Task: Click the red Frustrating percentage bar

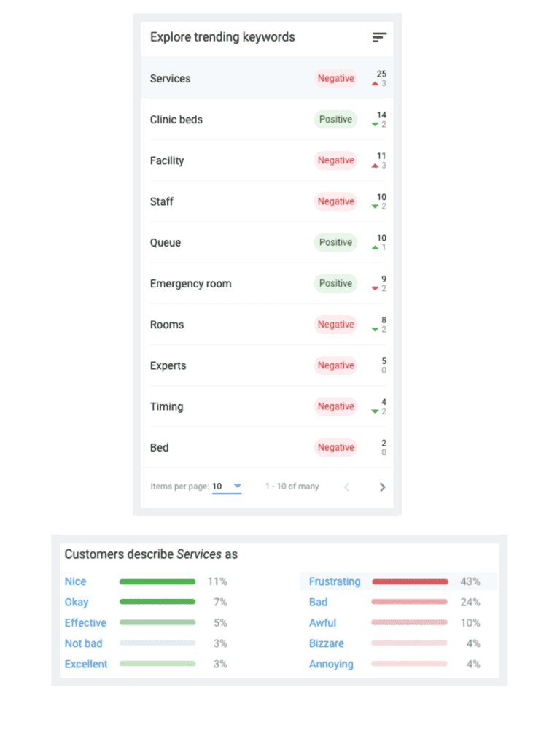Action: pos(410,581)
